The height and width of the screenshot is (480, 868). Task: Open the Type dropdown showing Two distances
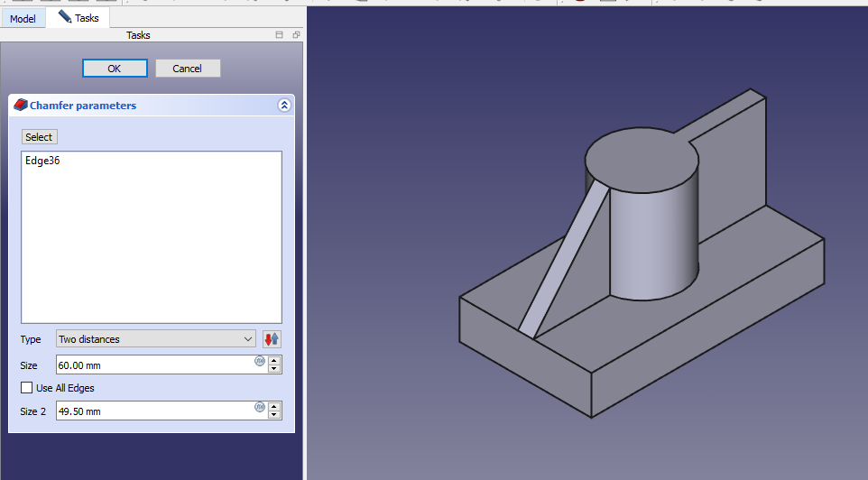coord(155,339)
